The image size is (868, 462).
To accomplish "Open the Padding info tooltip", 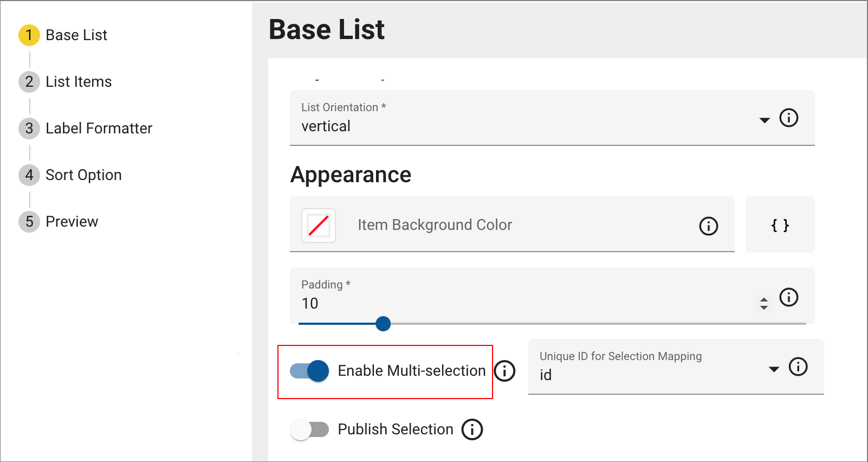I will [789, 297].
